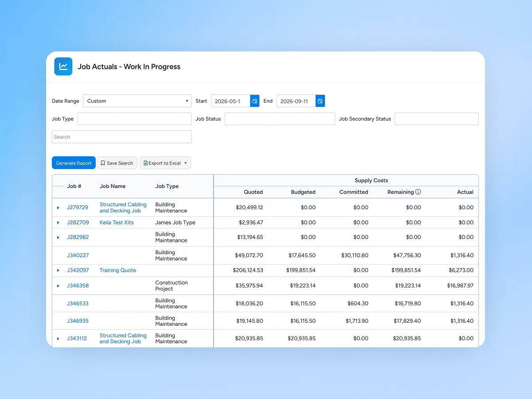Open job J346533 link
The width and height of the screenshot is (532, 399).
[x=78, y=304]
